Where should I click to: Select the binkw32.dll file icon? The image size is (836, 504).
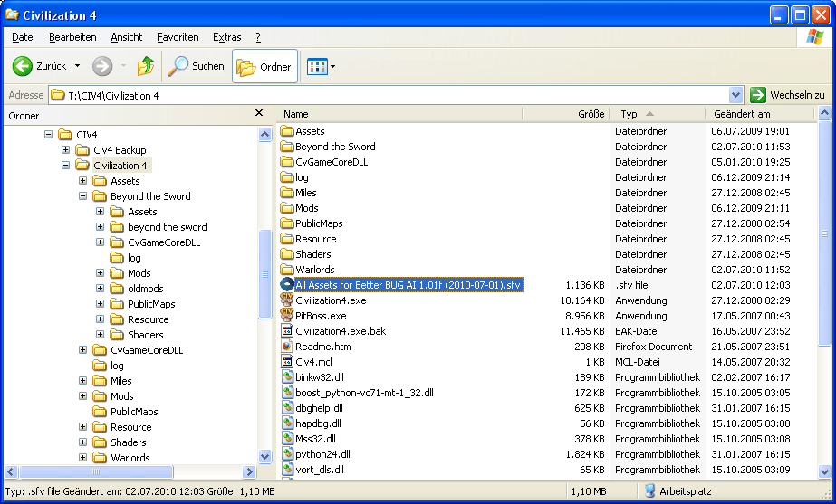287,377
